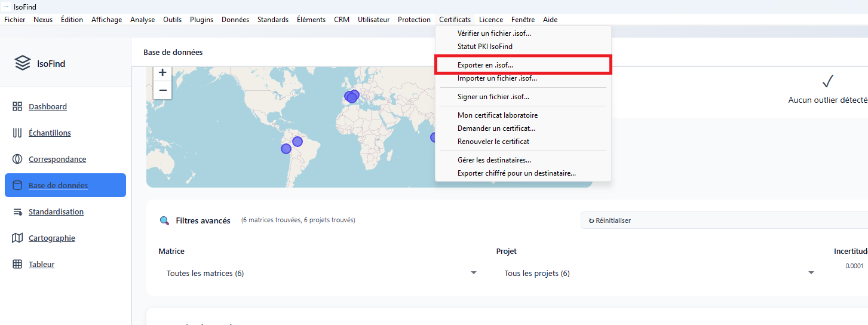Choose Vérifier un fichier .isof...
The height and width of the screenshot is (325, 868).
[x=523, y=33]
